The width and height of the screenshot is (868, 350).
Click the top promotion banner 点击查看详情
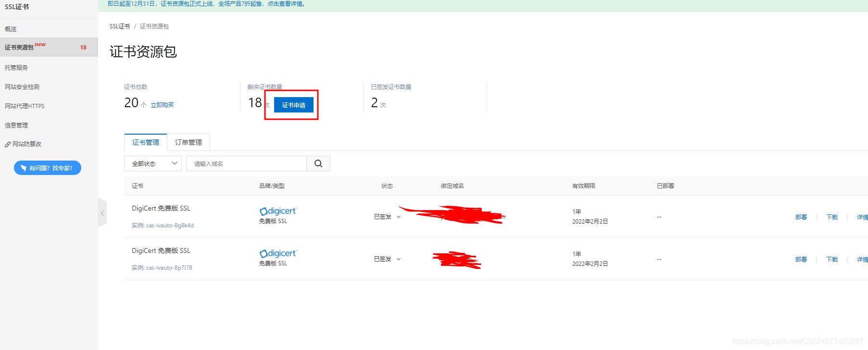(286, 4)
